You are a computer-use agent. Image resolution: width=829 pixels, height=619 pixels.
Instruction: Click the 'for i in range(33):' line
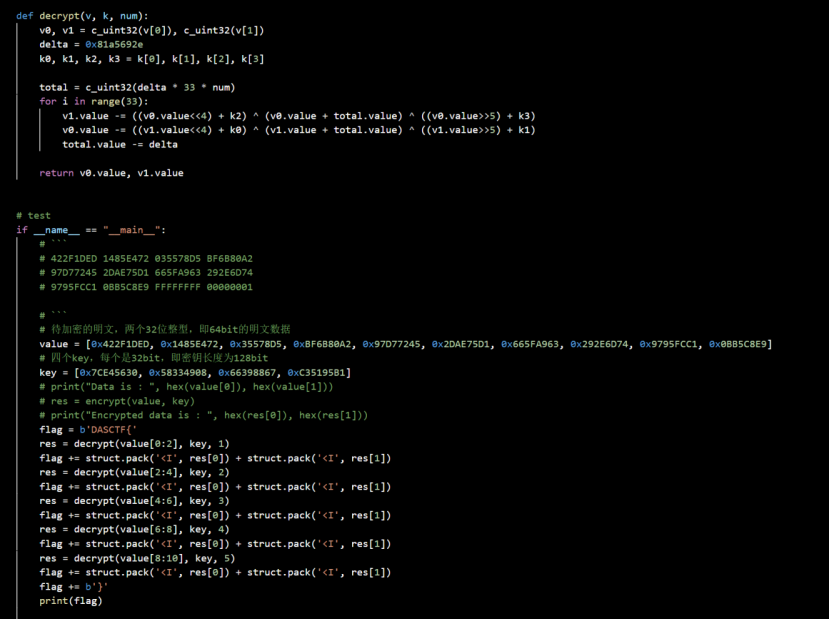click(94, 101)
